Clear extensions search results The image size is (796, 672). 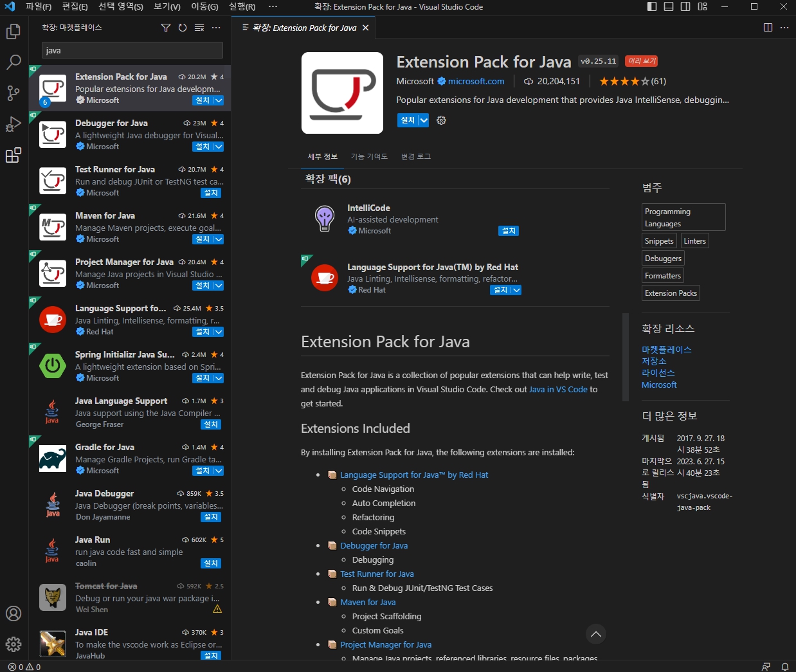[x=199, y=28]
